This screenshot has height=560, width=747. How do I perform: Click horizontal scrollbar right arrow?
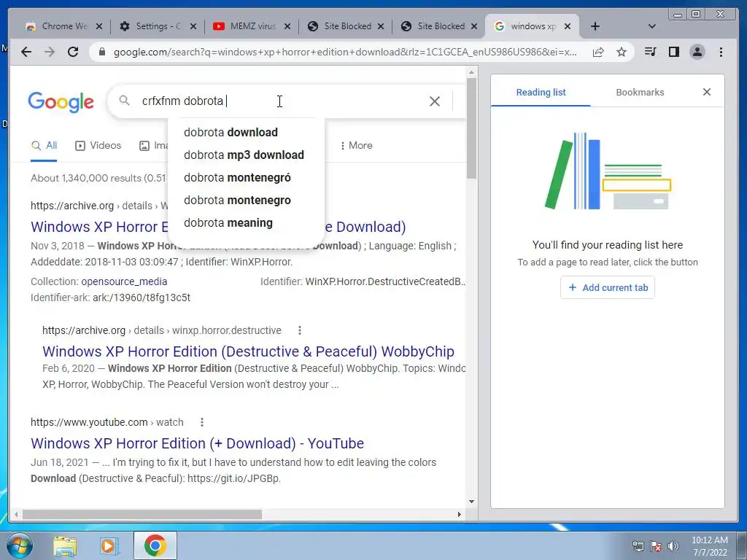[x=460, y=514]
